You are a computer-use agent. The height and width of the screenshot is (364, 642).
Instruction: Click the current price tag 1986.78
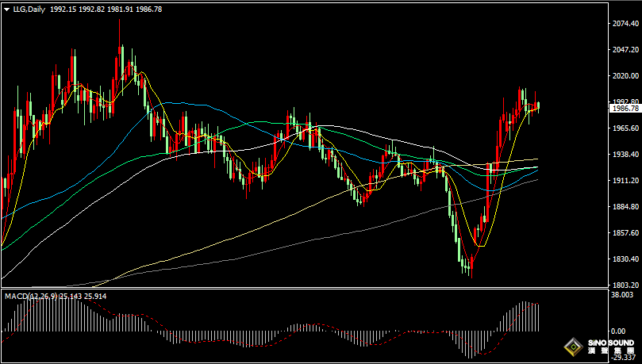point(625,109)
